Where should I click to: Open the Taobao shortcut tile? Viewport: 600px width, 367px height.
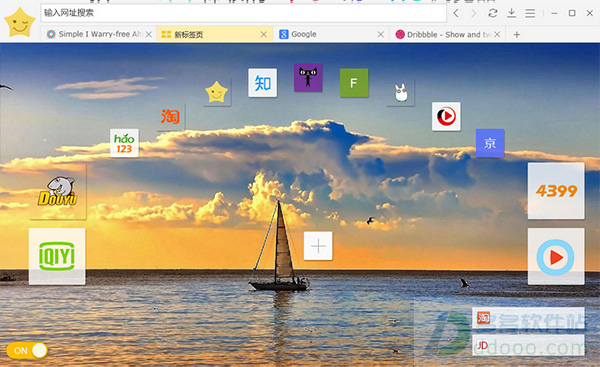(171, 116)
